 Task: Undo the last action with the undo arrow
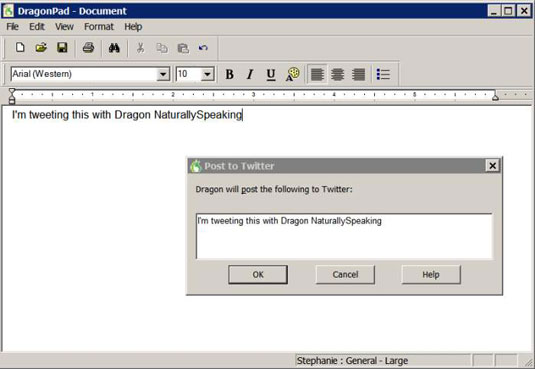203,48
